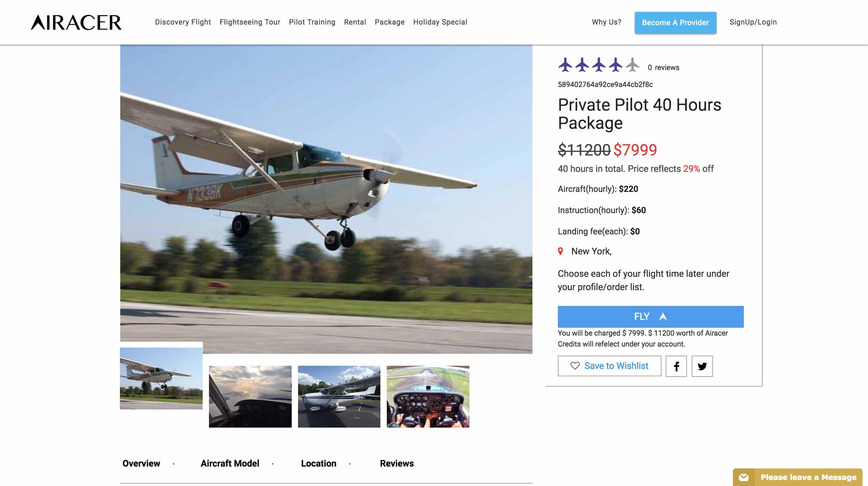Click the red location pin icon
Image resolution: width=868 pixels, height=486 pixels.
560,251
